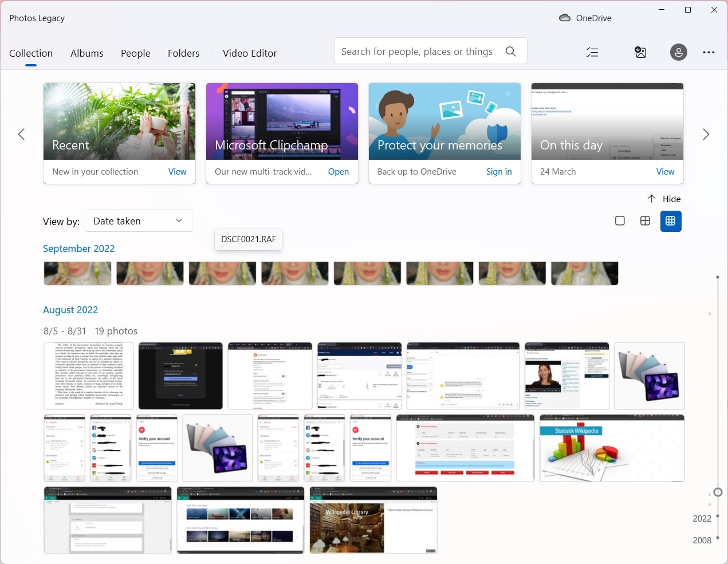Image resolution: width=728 pixels, height=564 pixels.
Task: Switch to the Folders tab
Action: click(183, 53)
